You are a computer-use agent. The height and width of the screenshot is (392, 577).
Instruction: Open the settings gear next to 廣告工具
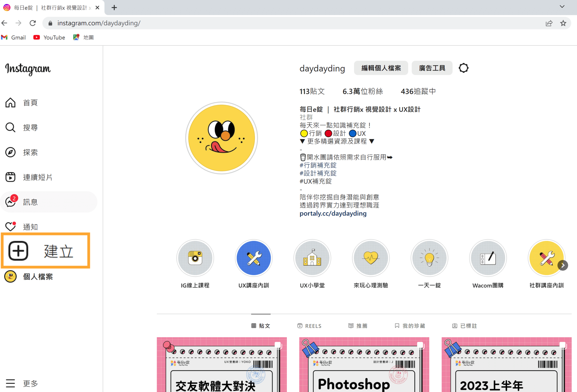click(x=463, y=68)
